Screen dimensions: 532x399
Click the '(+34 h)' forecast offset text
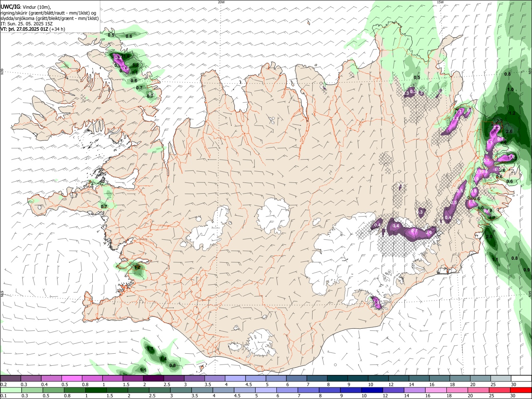coord(57,29)
